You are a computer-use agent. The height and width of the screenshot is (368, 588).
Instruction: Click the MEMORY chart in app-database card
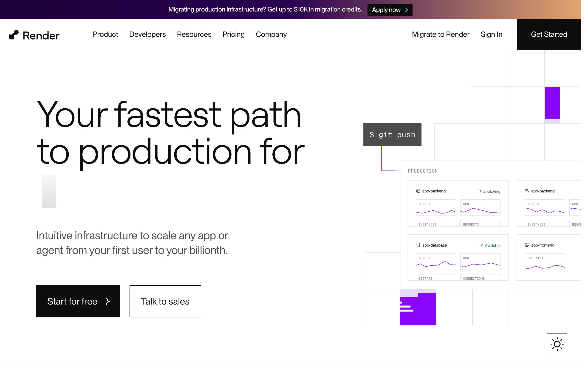click(x=436, y=262)
